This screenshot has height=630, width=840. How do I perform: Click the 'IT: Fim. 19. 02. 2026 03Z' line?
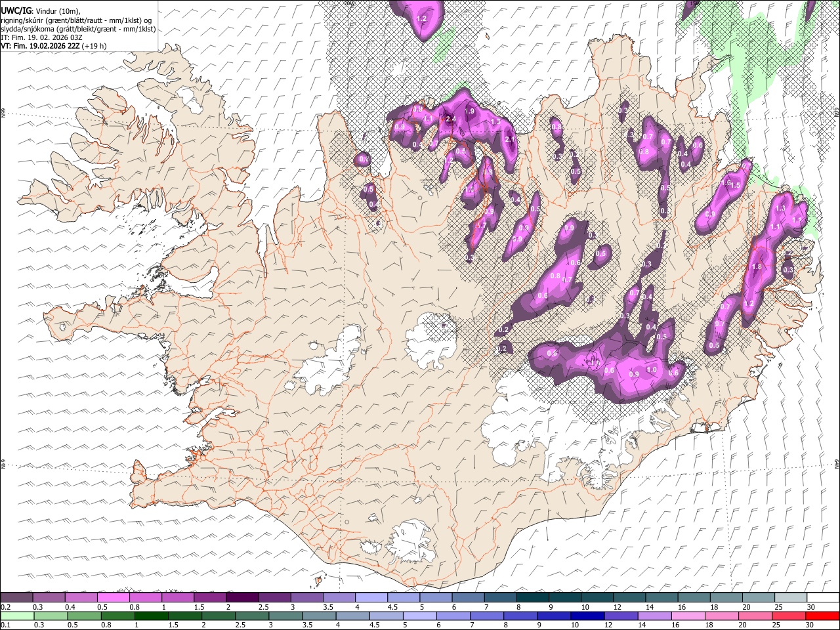tap(41, 37)
